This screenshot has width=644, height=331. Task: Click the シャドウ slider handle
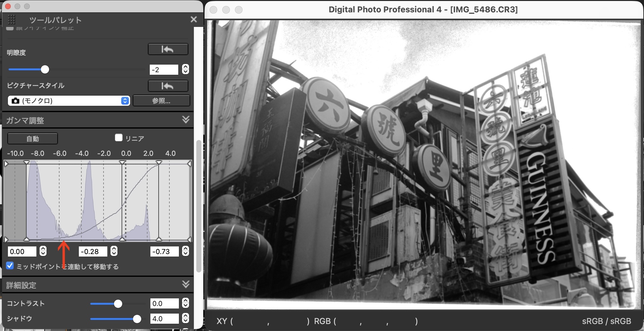[x=137, y=319]
